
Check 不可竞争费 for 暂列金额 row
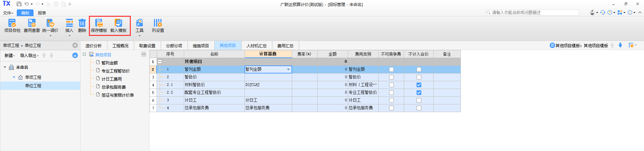click(x=391, y=69)
